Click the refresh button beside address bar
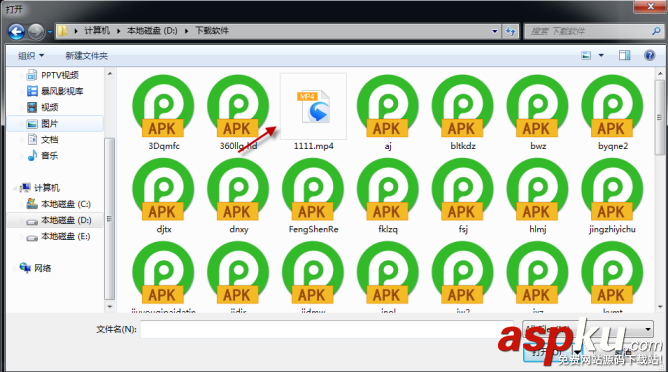Screen dimensions: 668x372 (510, 31)
